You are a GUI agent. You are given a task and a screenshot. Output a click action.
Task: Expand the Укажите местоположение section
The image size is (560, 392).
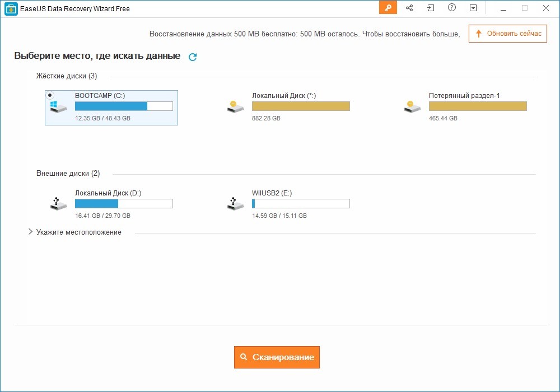tap(31, 232)
